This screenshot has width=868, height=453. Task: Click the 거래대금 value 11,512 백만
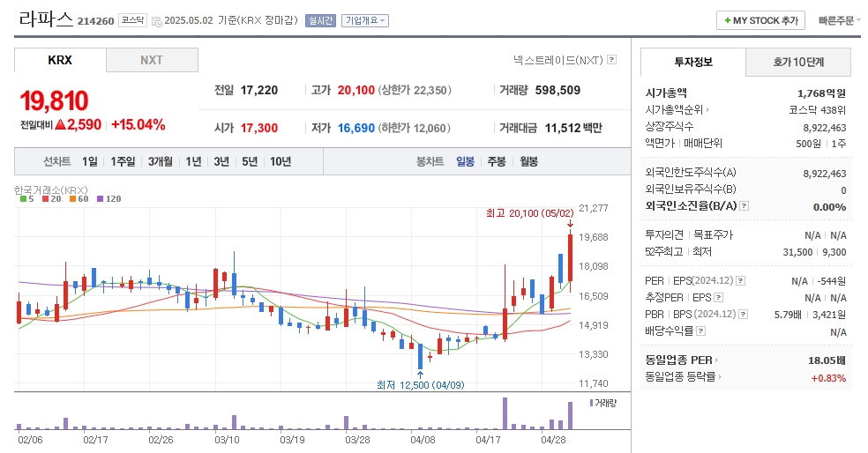click(x=573, y=129)
